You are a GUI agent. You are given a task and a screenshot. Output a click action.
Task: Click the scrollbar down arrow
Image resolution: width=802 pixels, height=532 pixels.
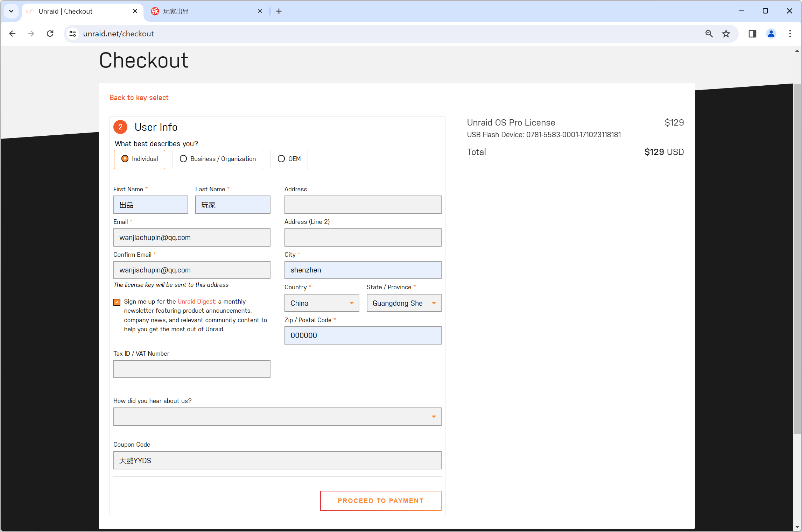click(797, 527)
